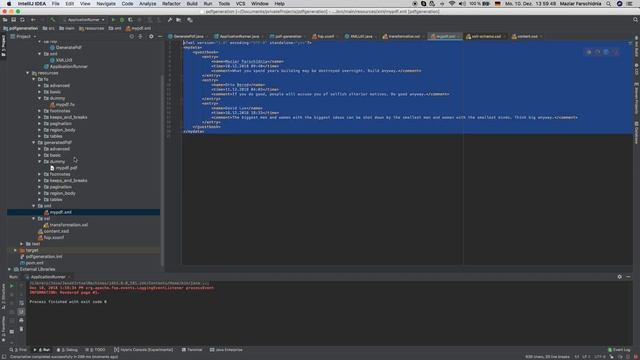This screenshot has height=360, width=640.
Task: Expand the test folder in tree
Action: (22, 244)
